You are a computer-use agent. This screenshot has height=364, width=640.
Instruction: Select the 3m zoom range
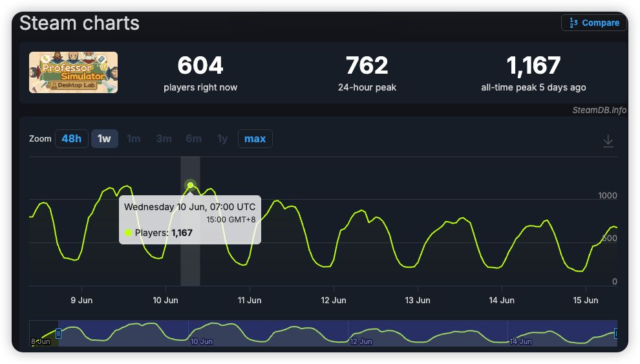pos(164,139)
